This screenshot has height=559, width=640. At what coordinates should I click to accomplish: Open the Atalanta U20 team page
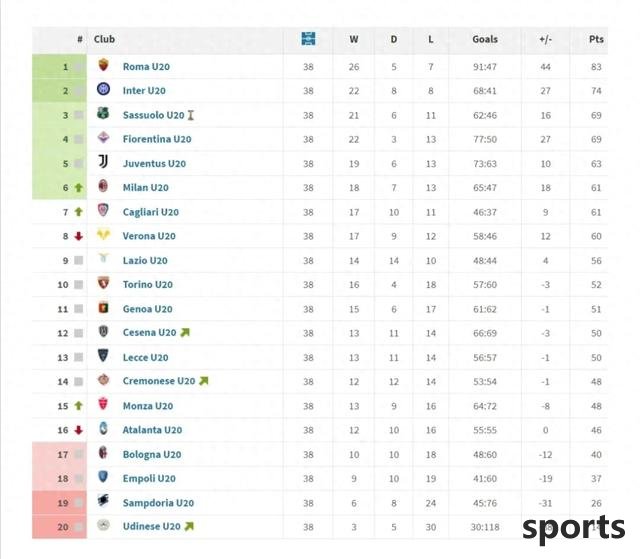(152, 430)
